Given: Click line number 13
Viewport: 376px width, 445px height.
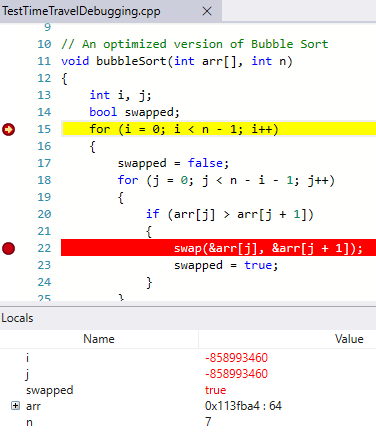Looking at the screenshot, I should click(44, 95).
